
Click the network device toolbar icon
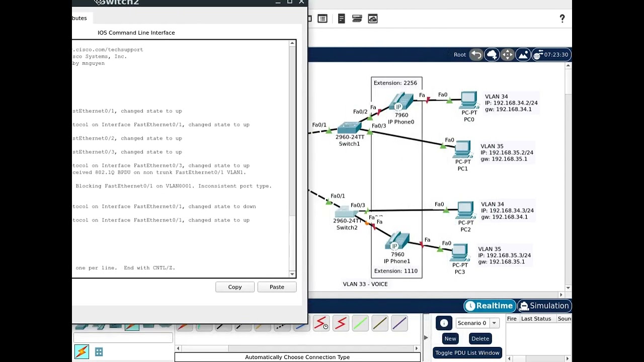coord(357,19)
